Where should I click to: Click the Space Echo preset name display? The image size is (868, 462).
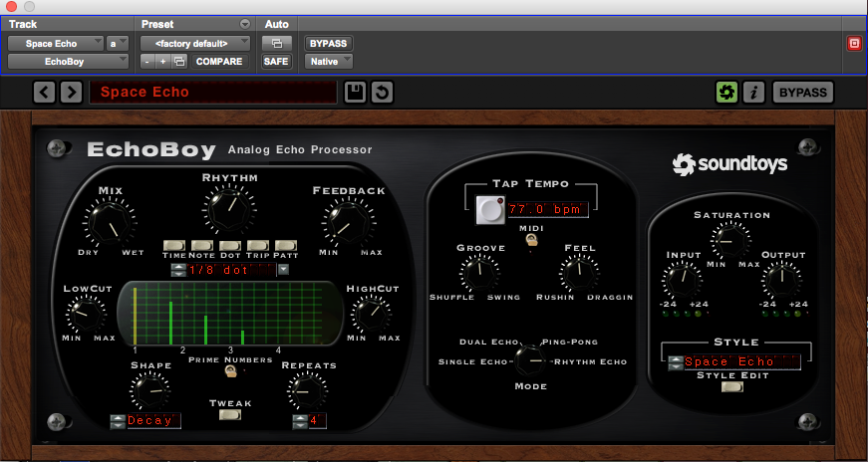[x=212, y=93]
